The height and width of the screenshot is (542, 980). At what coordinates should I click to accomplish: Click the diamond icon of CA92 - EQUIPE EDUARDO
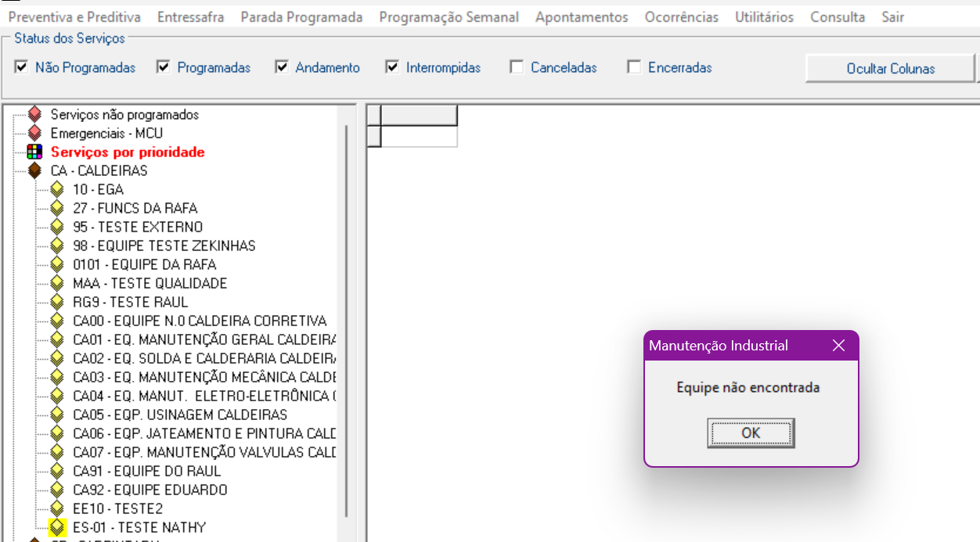coord(56,490)
